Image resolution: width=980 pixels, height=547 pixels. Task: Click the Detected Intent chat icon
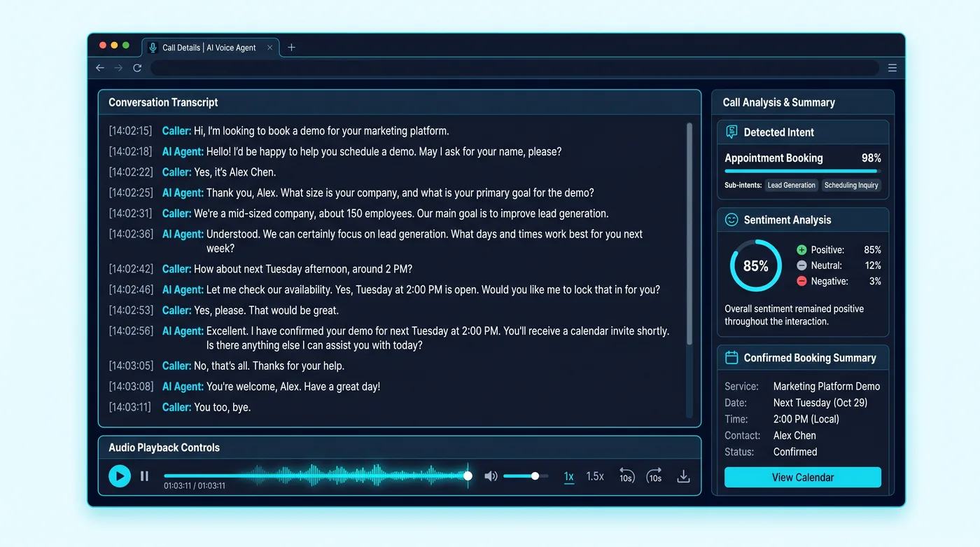(x=731, y=132)
